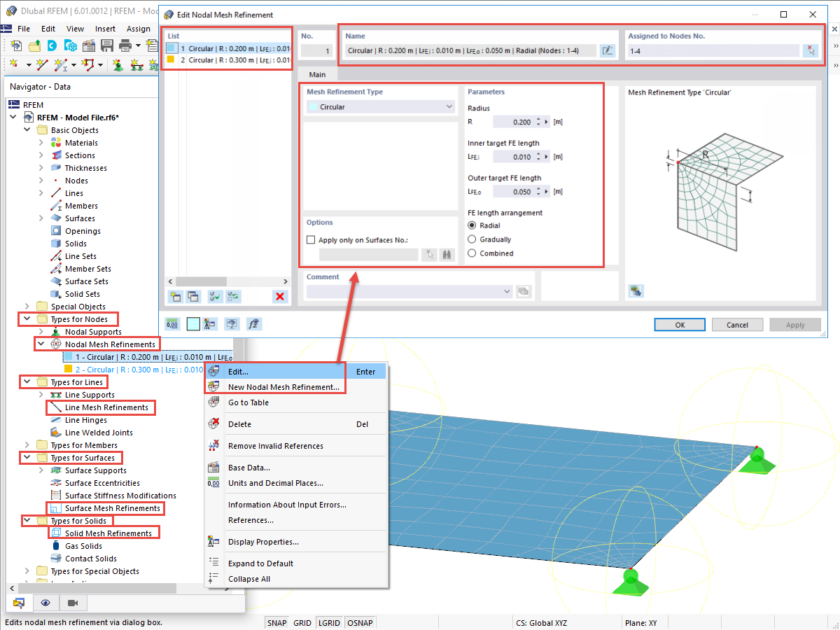Open units and decimal places icon in dialog

172,324
